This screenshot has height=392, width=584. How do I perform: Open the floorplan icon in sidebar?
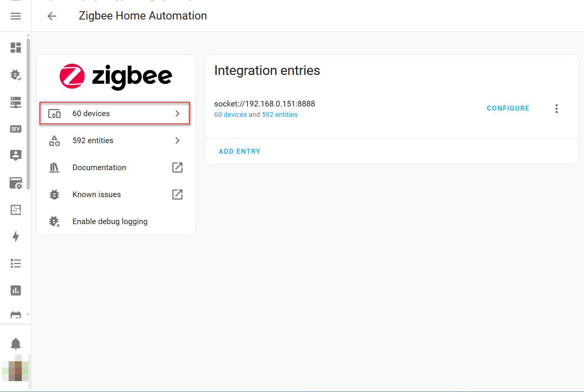coord(16,210)
